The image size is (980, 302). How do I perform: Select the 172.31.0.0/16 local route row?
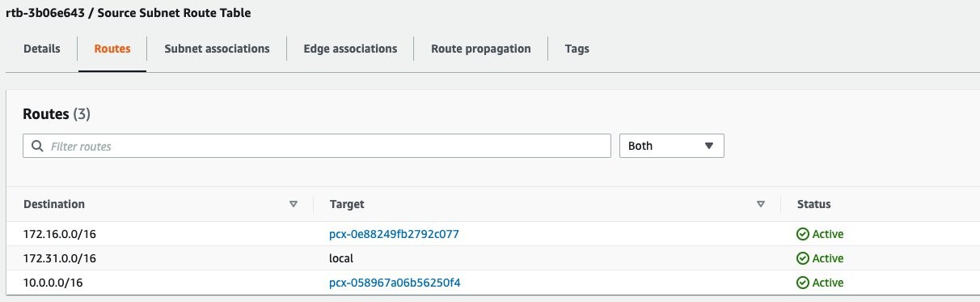[490, 258]
